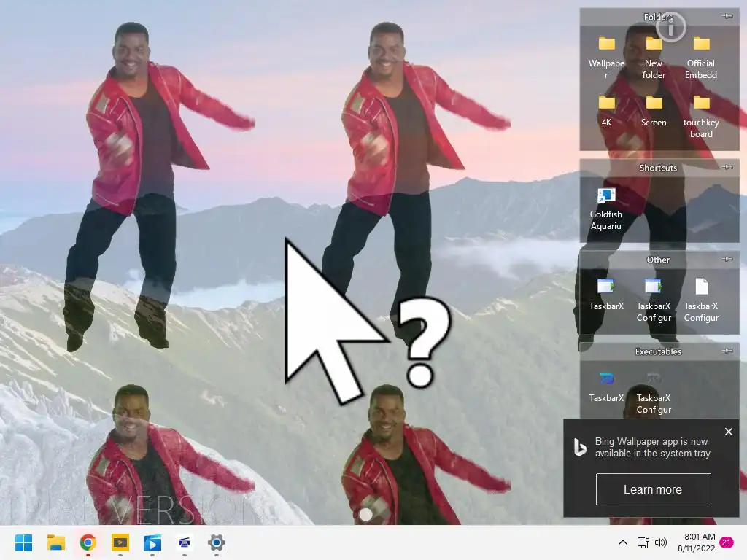Select the Shortcuts group title bar
747x560 pixels.
click(x=659, y=168)
